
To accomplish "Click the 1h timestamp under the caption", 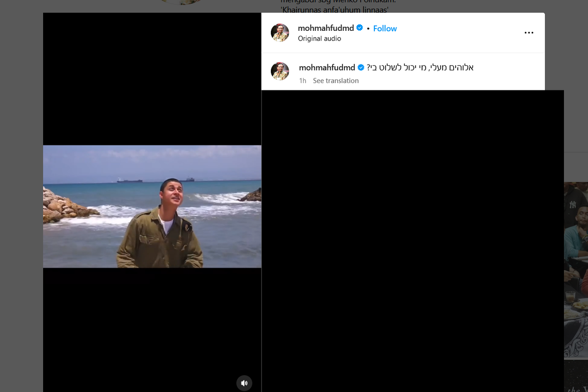I will click(x=302, y=81).
